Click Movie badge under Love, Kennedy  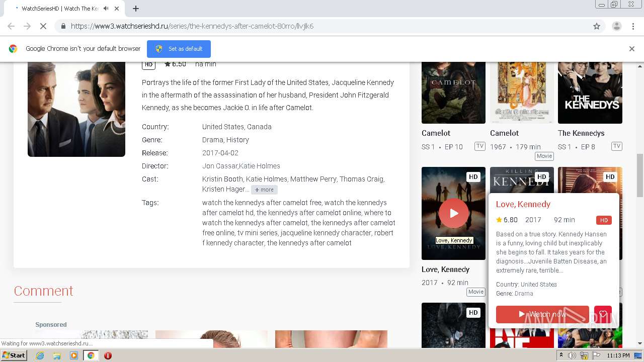[x=475, y=292]
